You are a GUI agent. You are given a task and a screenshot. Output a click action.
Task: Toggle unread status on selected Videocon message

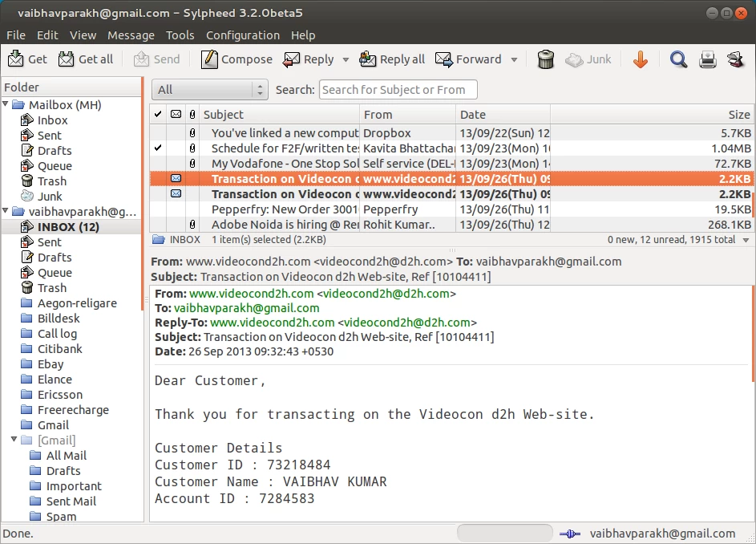[x=176, y=179]
